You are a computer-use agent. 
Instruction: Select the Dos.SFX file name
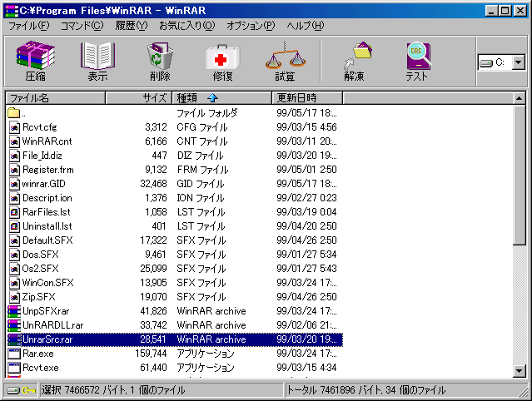point(40,255)
